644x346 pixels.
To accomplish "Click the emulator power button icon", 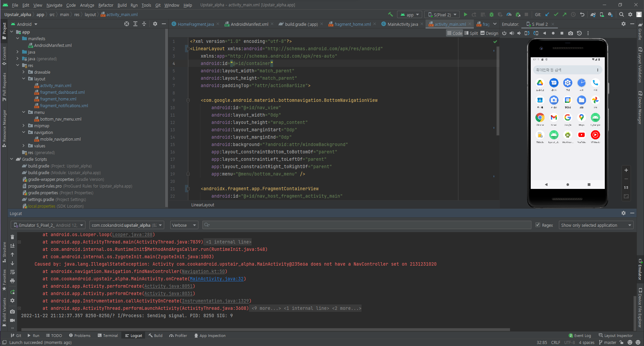I will [504, 33].
